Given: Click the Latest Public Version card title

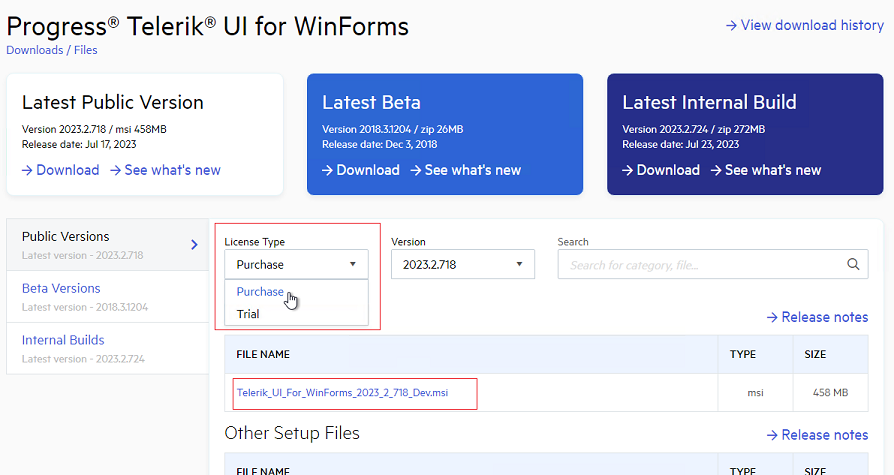Looking at the screenshot, I should coord(113,103).
